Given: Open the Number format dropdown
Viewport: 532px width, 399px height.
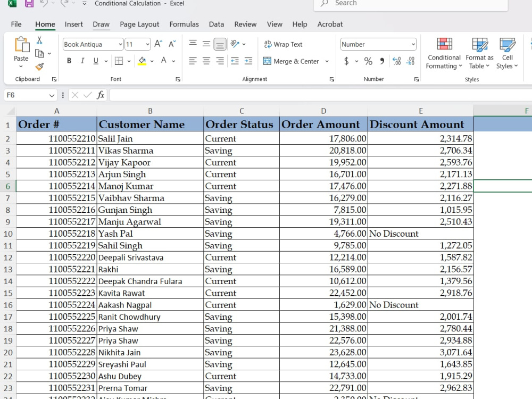Looking at the screenshot, I should coord(413,45).
